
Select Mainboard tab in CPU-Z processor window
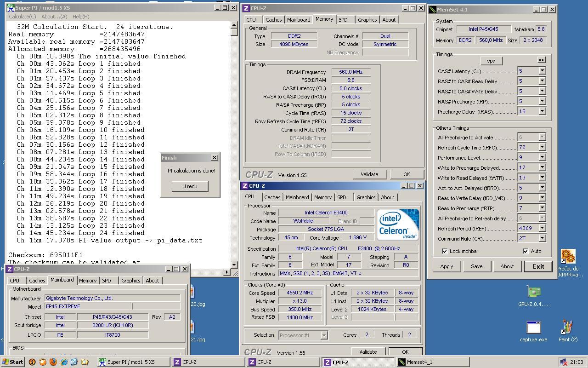[x=297, y=197]
